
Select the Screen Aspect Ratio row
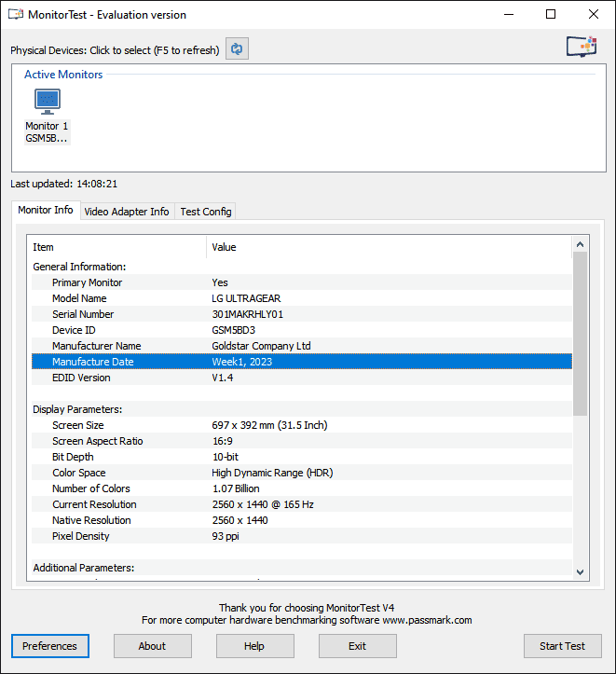302,441
